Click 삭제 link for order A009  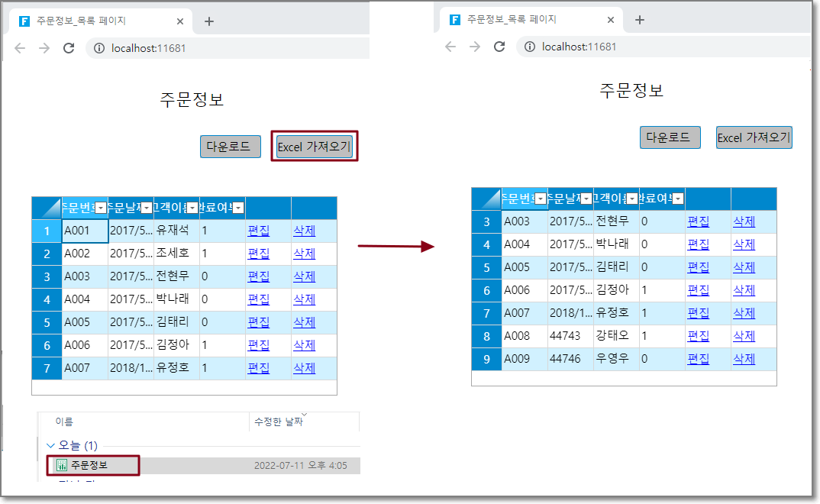(744, 359)
